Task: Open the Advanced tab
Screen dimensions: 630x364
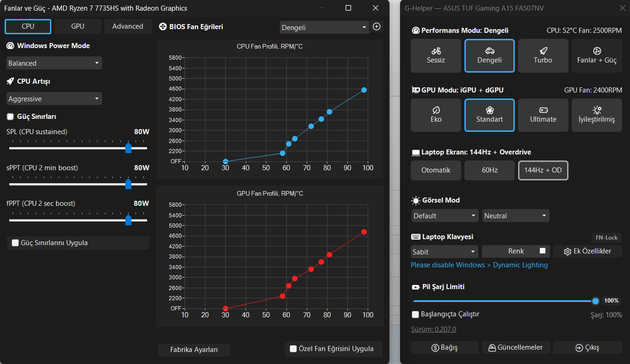Action: [x=128, y=26]
